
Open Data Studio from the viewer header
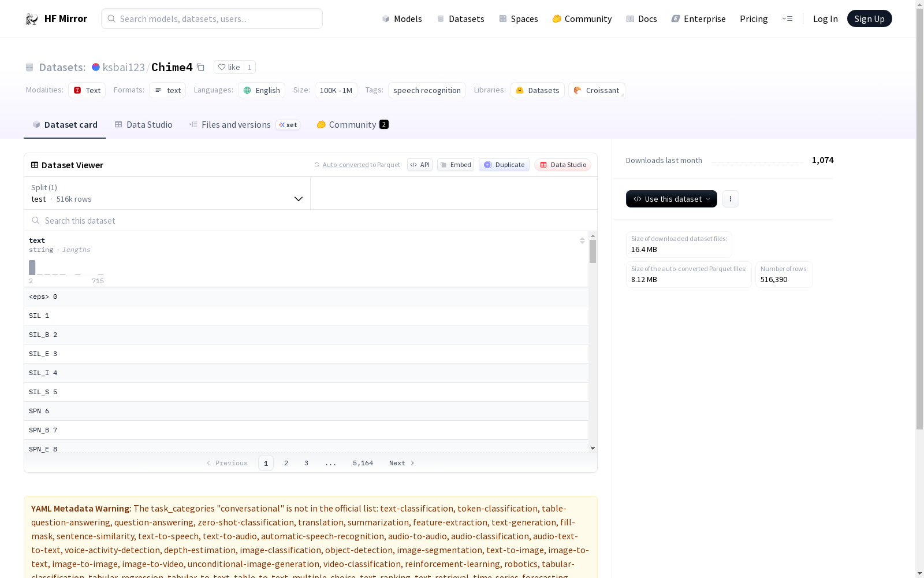tap(563, 165)
